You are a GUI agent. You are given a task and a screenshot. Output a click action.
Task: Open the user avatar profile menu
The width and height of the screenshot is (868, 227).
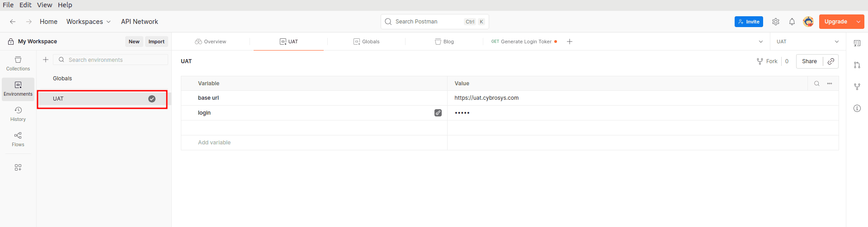pos(808,22)
